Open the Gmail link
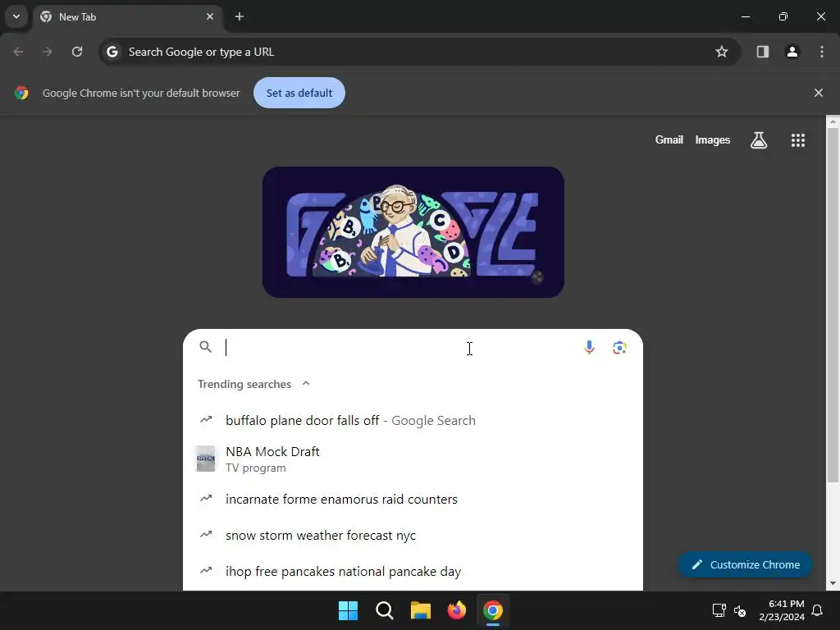Viewport: 840px width, 630px height. click(669, 139)
